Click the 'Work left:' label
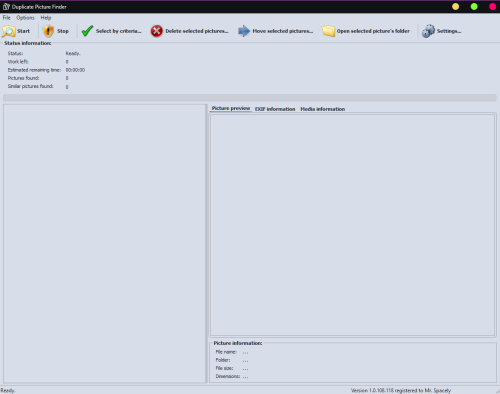The image size is (500, 394). (18, 62)
